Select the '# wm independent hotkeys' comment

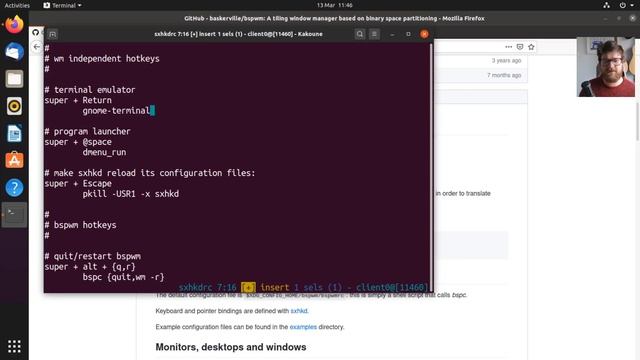(102, 58)
